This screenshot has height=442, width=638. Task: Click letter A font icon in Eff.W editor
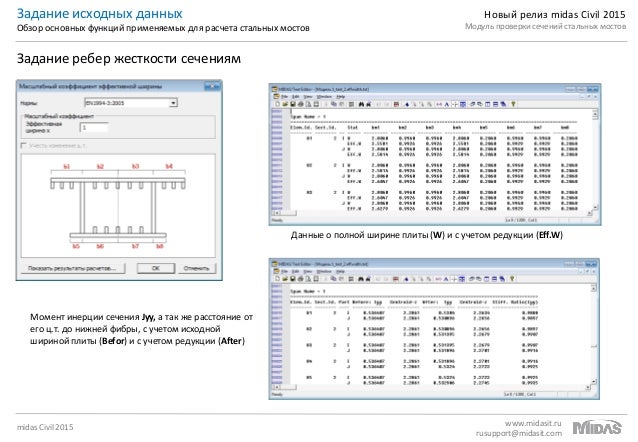(x=447, y=104)
